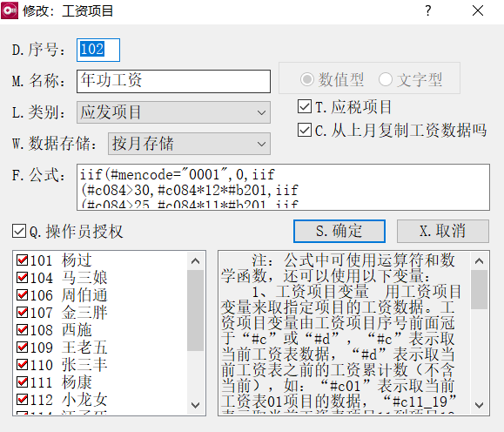Image resolution: width=504 pixels, height=432 pixels.
Task: Uncheck operator 110 张三丰
Action: [22, 364]
